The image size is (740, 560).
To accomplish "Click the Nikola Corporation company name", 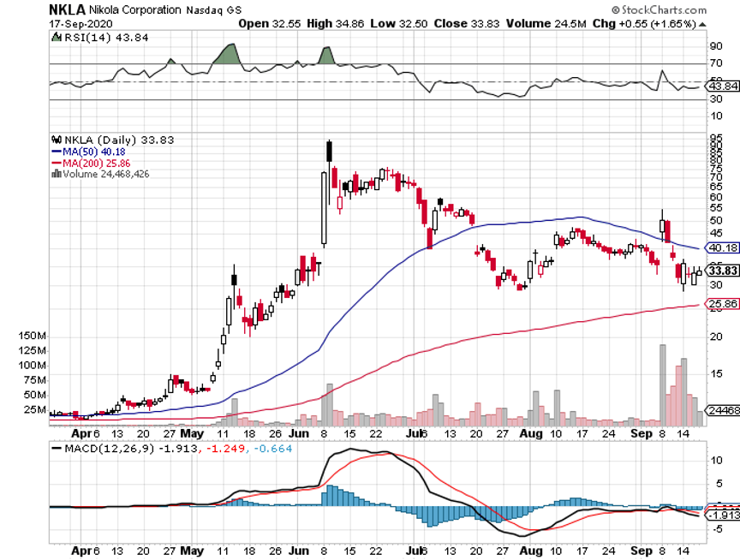I will (x=135, y=10).
